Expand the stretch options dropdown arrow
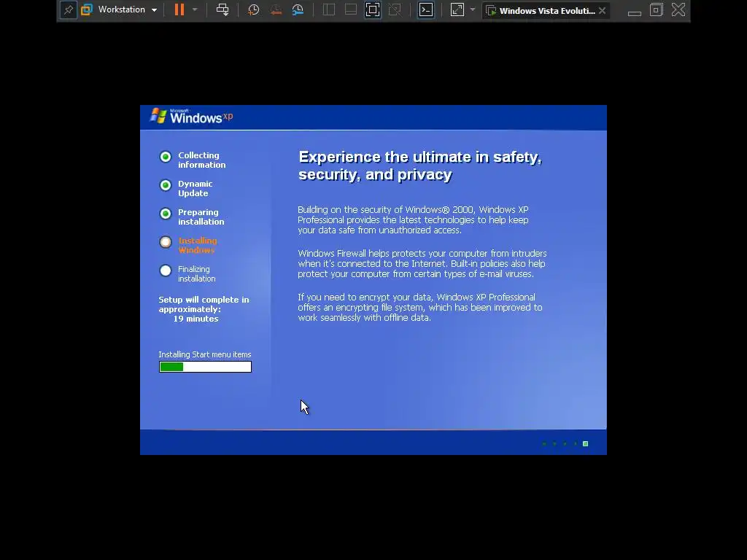The image size is (747, 560). [x=472, y=10]
